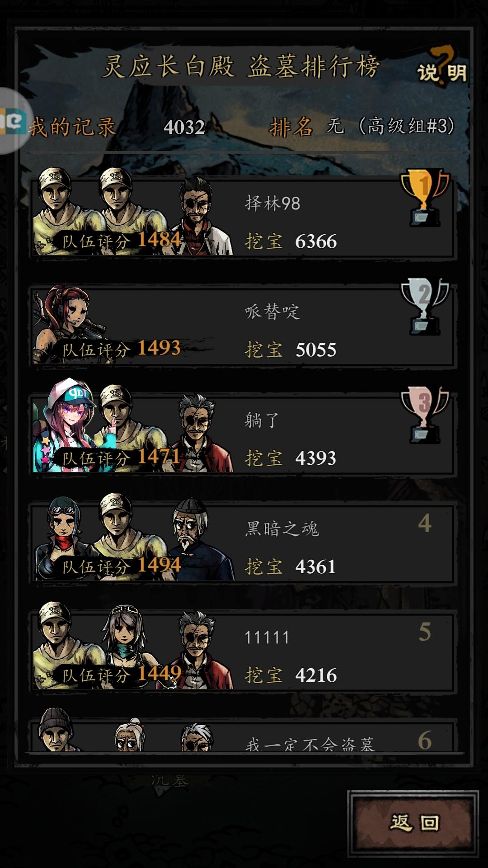
Task: Tap the silver second place trophy
Action: pyautogui.click(x=424, y=307)
